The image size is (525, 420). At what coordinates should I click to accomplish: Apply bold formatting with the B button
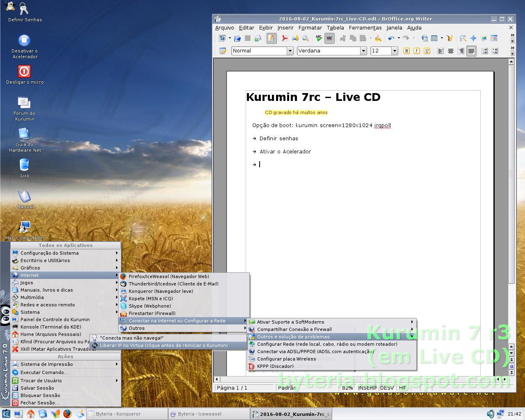(x=406, y=51)
